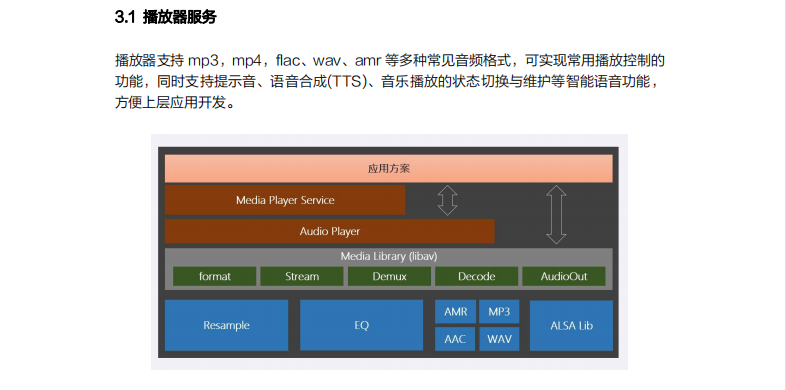Click the MP3 codec box

[499, 312]
